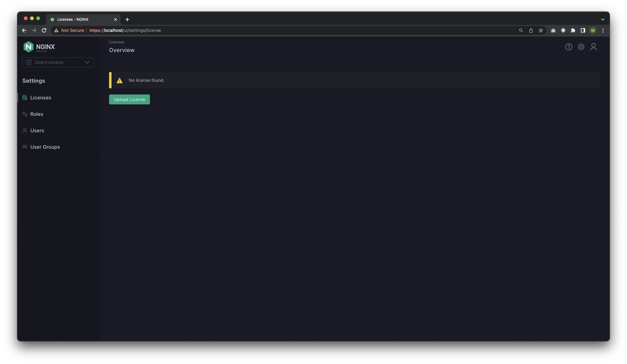Click the browser extensions puzzle icon
Screen dimensions: 627x364
(573, 30)
